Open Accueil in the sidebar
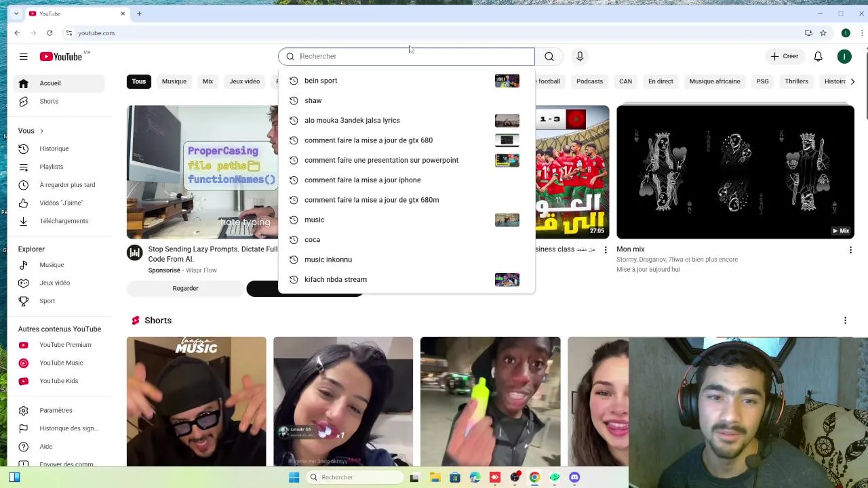The height and width of the screenshot is (488, 868). point(58,83)
